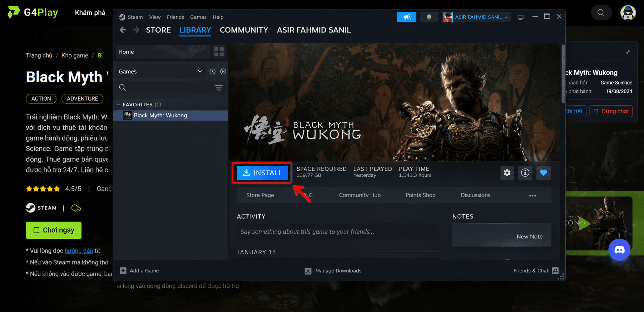644x312 pixels.
Task: Click the Steam announcements megaphone icon
Action: coord(407,17)
